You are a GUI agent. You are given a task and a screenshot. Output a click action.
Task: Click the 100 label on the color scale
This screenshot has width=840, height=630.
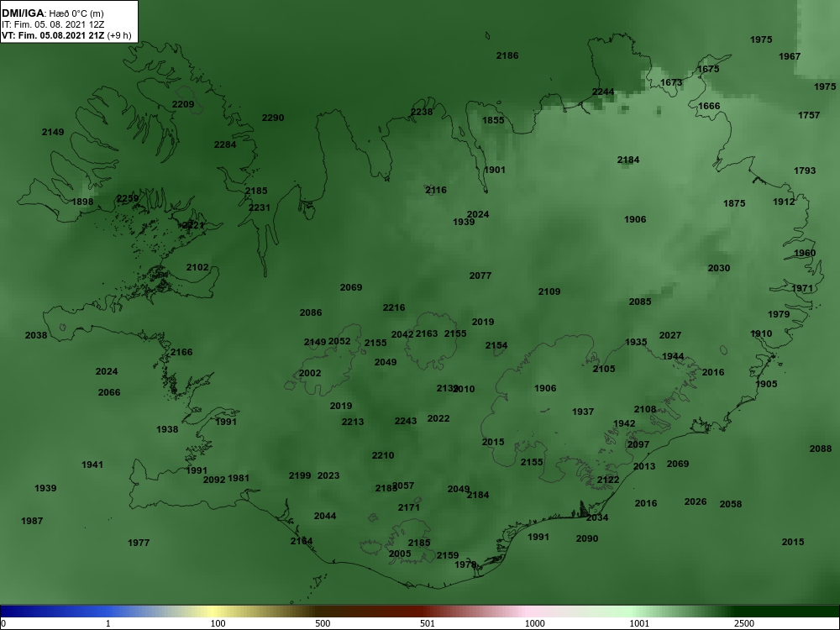(218, 623)
